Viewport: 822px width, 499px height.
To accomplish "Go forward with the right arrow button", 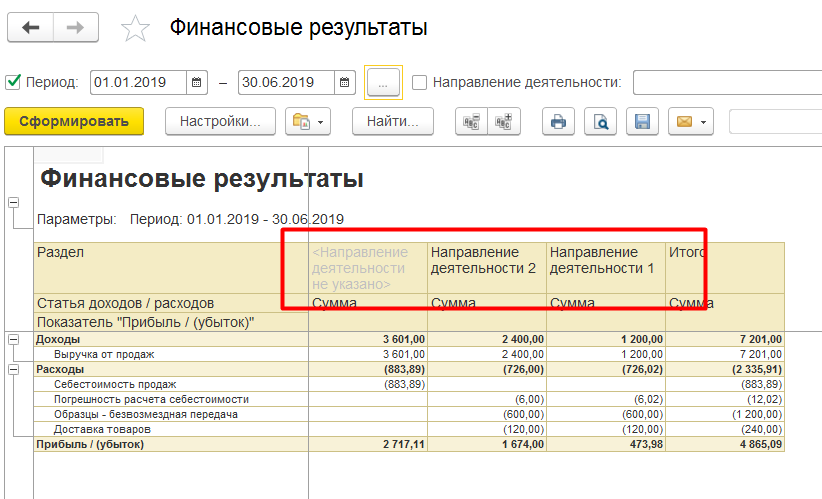I will [x=75, y=27].
